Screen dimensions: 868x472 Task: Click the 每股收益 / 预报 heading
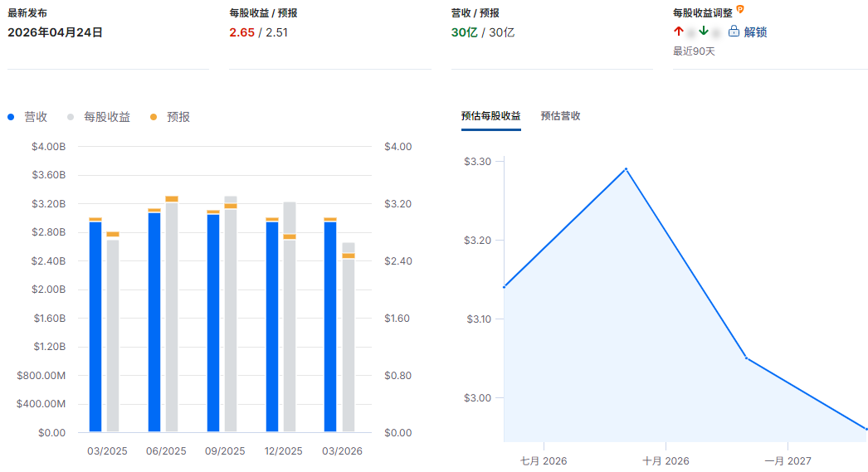coord(264,12)
